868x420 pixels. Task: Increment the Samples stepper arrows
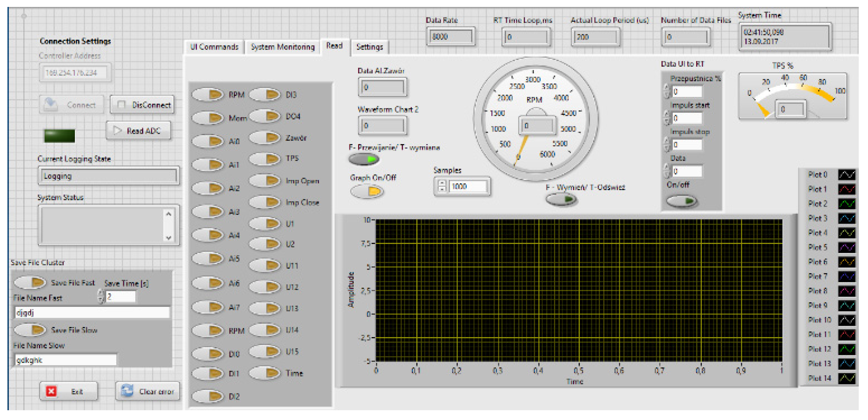(x=442, y=183)
